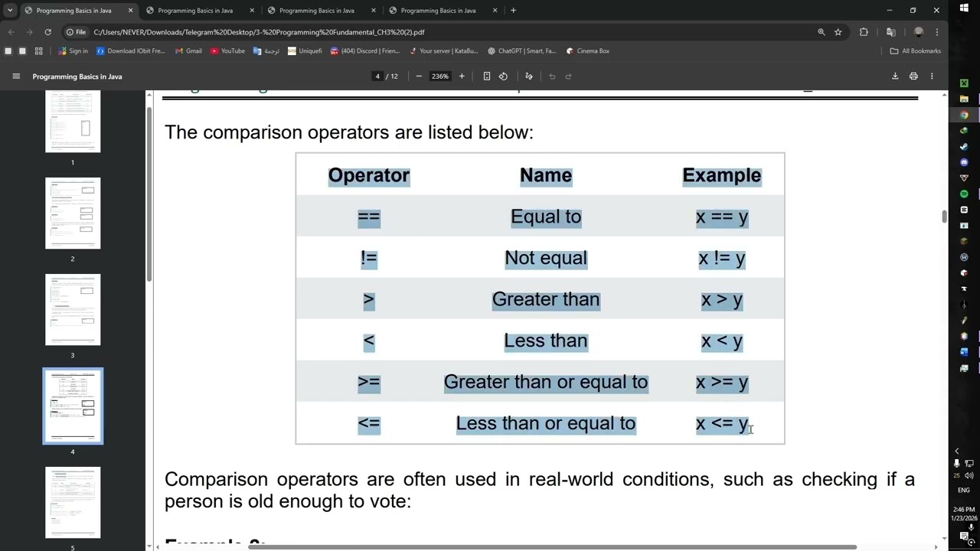Click the zoom percentage field showing 236%
The height and width of the screenshot is (551, 980).
[x=439, y=77]
